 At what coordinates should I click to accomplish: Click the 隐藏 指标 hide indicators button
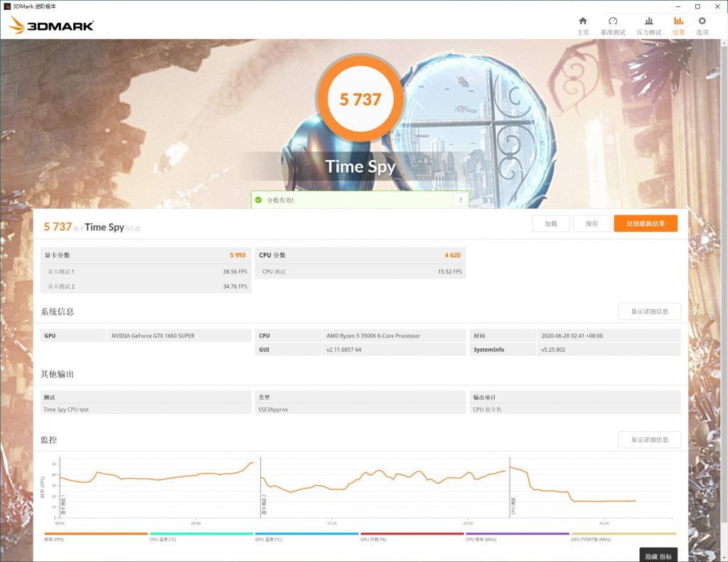pos(658,556)
